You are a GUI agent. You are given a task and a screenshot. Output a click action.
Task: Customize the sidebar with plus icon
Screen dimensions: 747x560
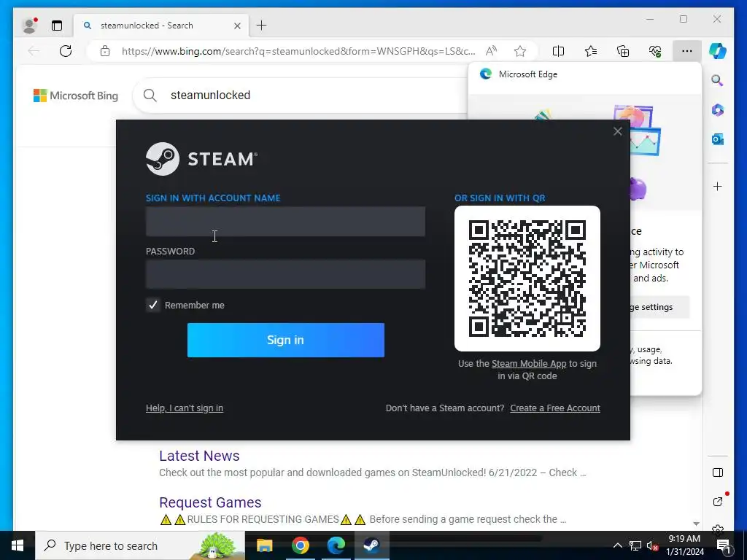718,186
